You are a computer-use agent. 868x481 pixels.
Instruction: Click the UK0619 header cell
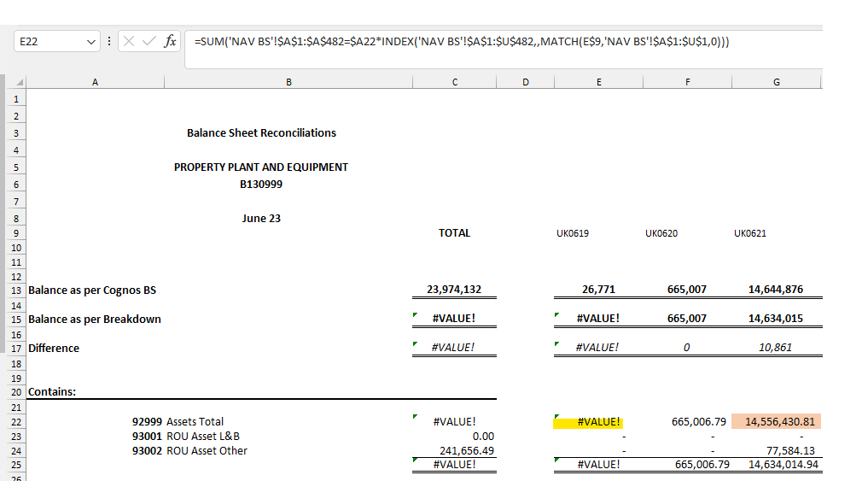pyautogui.click(x=573, y=233)
